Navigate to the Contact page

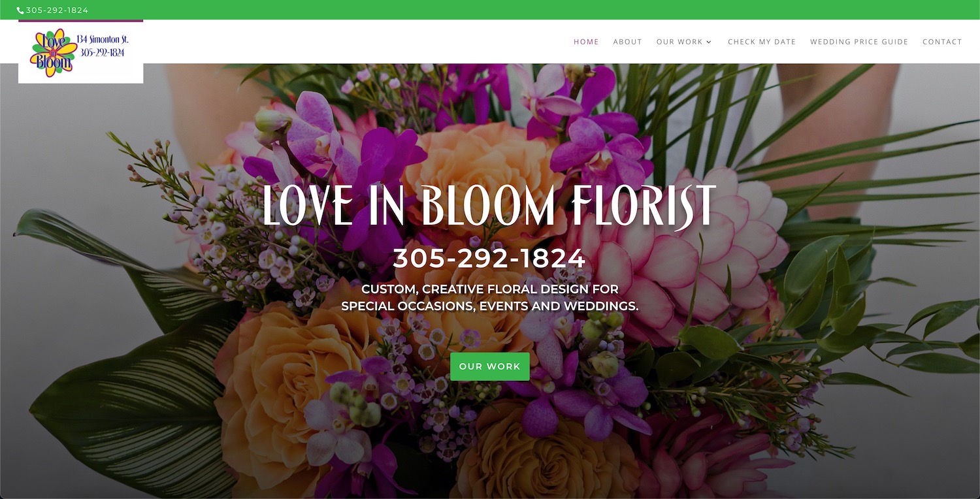942,42
